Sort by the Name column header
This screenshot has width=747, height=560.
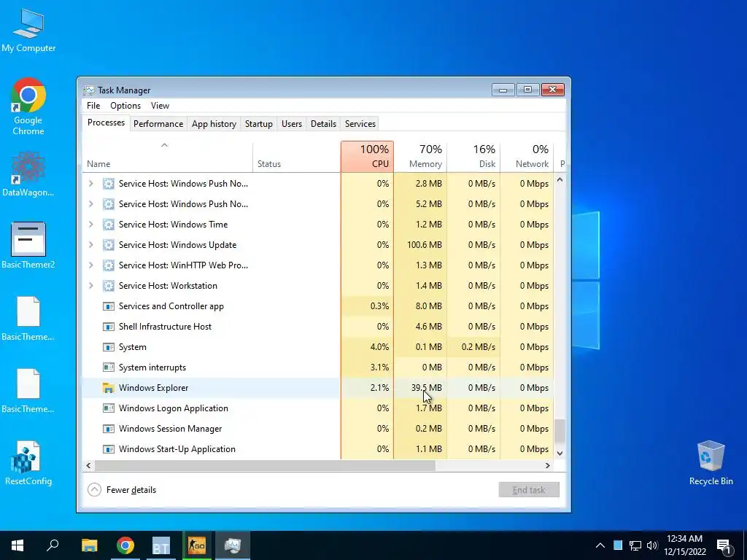167,157
